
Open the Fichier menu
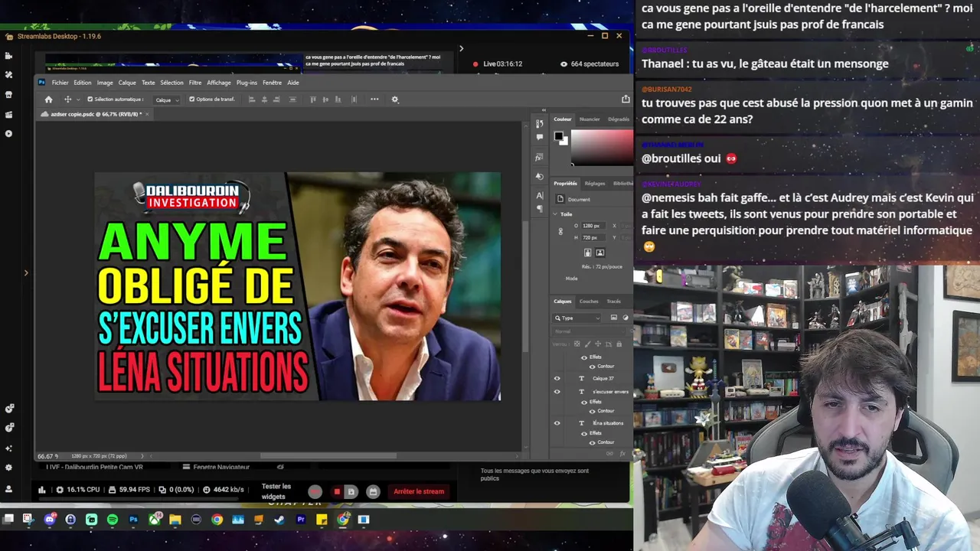pyautogui.click(x=60, y=83)
